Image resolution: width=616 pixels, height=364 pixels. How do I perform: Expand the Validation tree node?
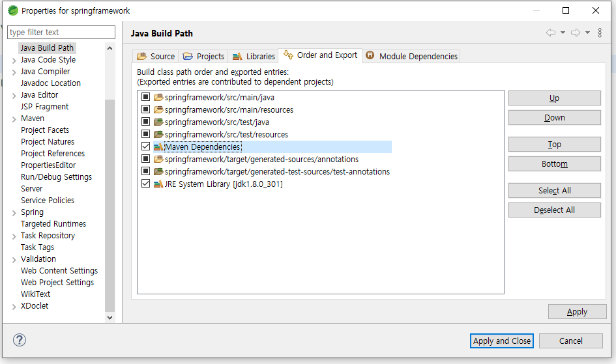[14, 260]
